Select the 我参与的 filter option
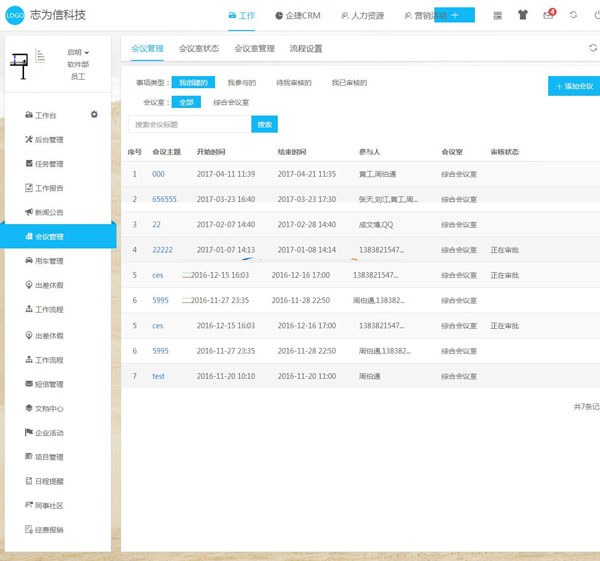This screenshot has height=561, width=600. point(241,83)
